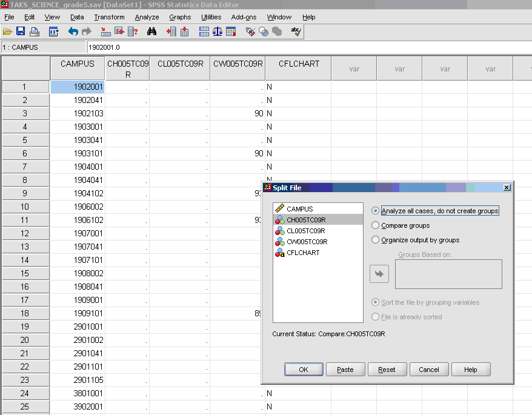Image resolution: width=532 pixels, height=415 pixels.
Task: Click the Print icon
Action: point(35,32)
